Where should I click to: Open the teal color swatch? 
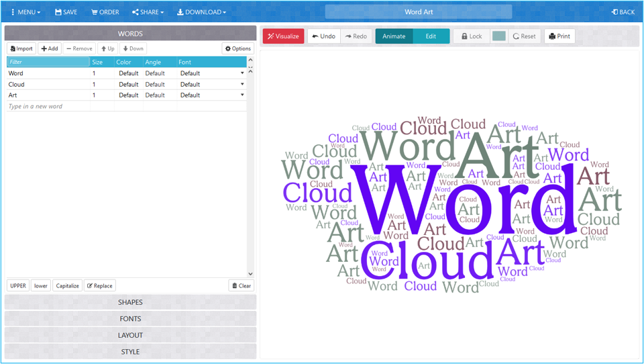pos(499,36)
